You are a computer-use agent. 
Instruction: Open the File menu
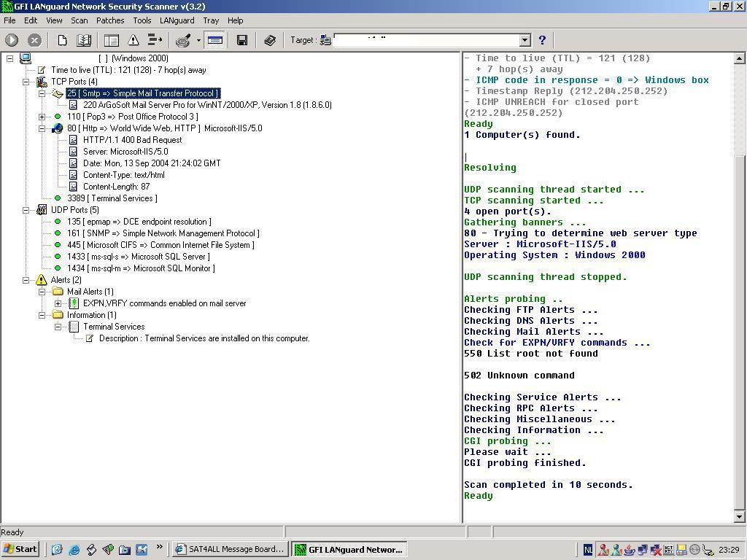click(x=9, y=20)
